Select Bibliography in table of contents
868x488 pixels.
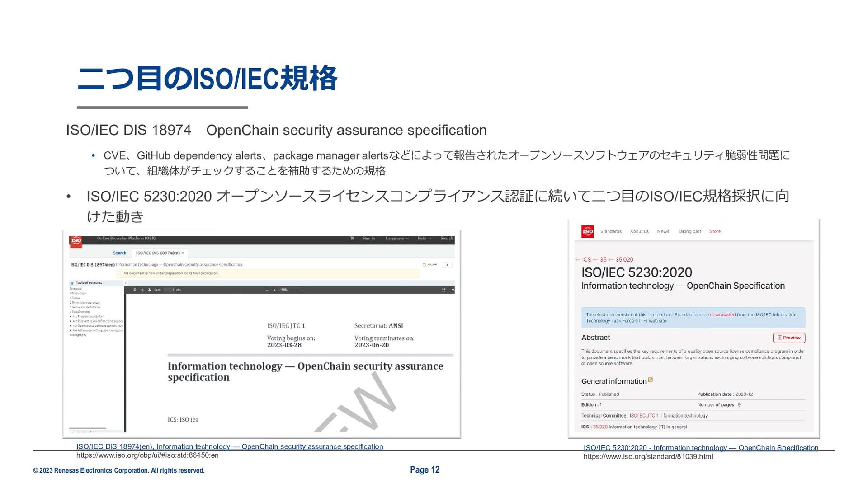click(x=78, y=335)
